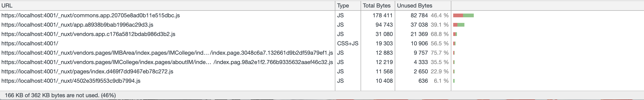Click usage bar for app.a8938b9bab script
The width and height of the screenshot is (644, 100).
[x=459, y=25]
